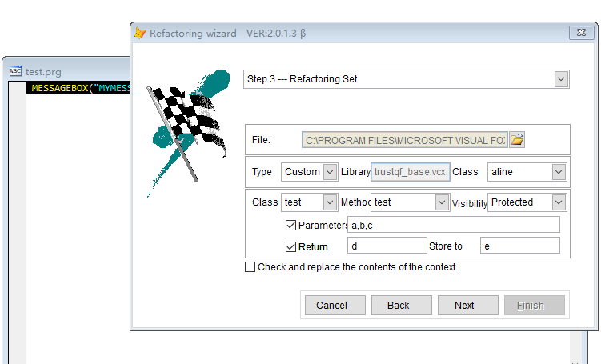Click the folder browse icon beside File path
The height and width of the screenshot is (364, 601).
coord(517,140)
